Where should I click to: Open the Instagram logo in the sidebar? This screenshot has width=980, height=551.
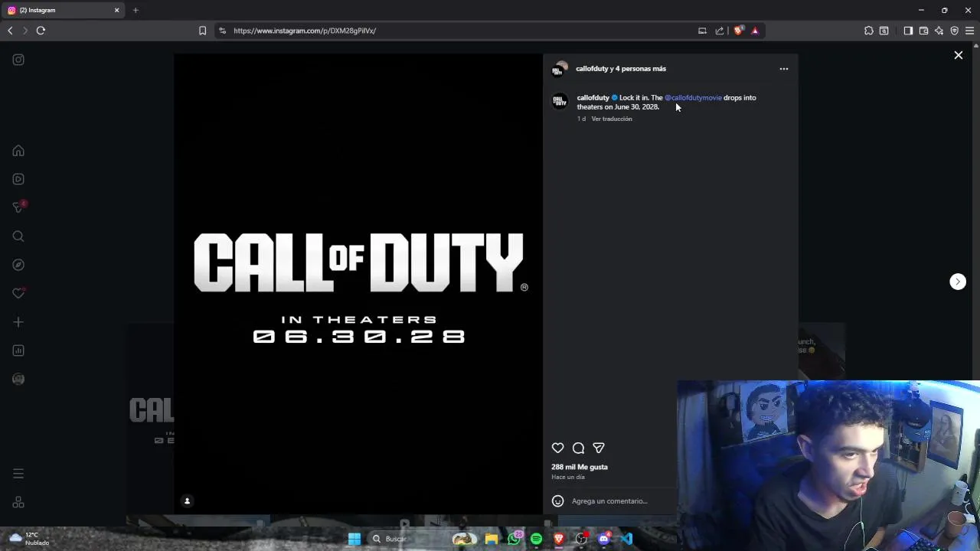pyautogui.click(x=18, y=60)
